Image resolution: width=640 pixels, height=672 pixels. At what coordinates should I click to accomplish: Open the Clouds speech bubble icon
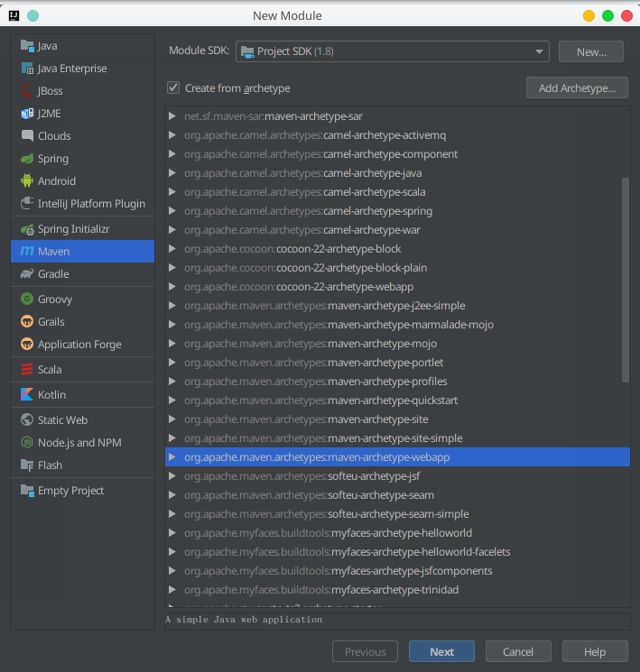coord(27,136)
